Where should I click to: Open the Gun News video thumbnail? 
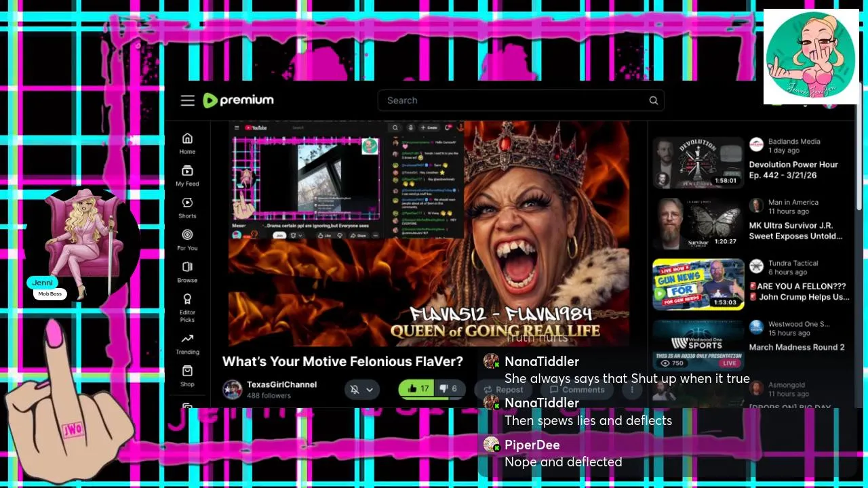click(698, 285)
